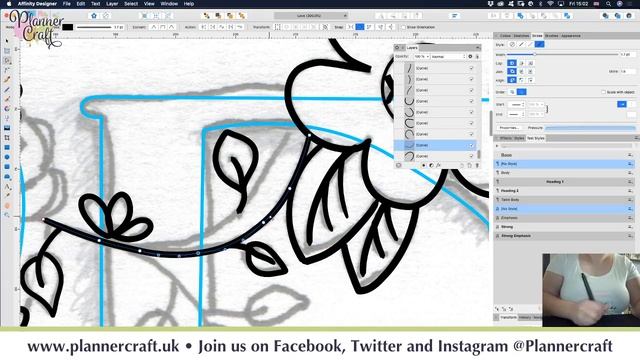Select the Pen tool
This screenshot has height=360, width=640.
[x=7, y=80]
